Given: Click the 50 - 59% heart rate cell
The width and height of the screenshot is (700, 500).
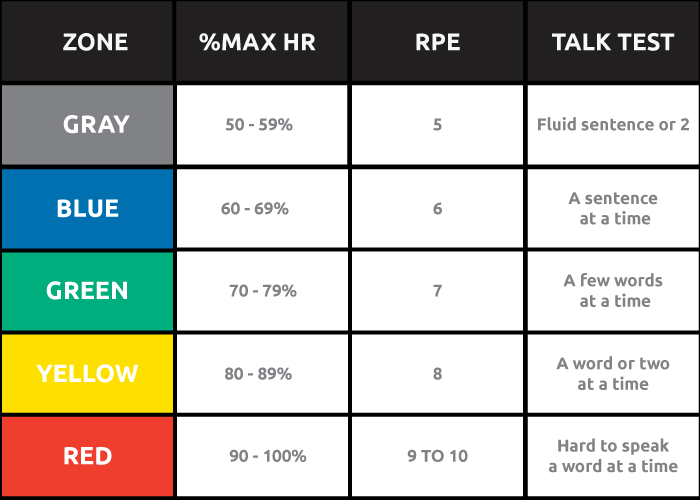Looking at the screenshot, I should [x=262, y=125].
